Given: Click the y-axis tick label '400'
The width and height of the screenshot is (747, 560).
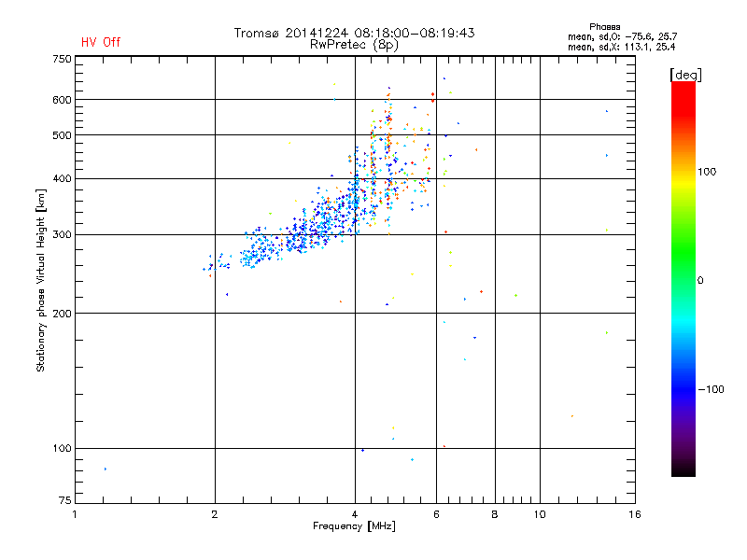Looking at the screenshot, I should click(62, 179).
